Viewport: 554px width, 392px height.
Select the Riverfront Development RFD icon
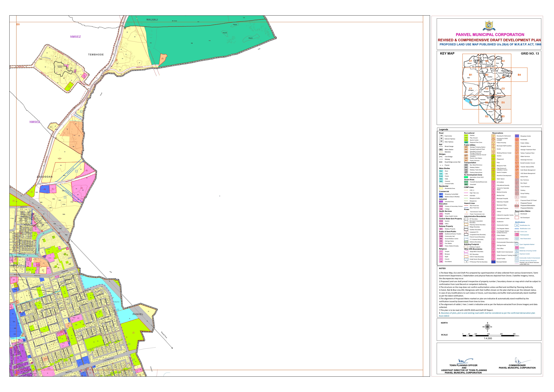(493, 176)
